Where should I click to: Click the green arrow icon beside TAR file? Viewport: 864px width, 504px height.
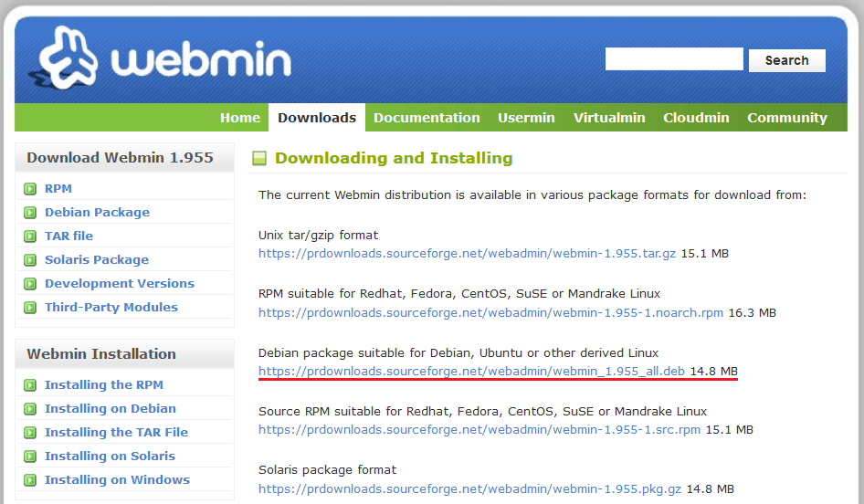click(30, 236)
